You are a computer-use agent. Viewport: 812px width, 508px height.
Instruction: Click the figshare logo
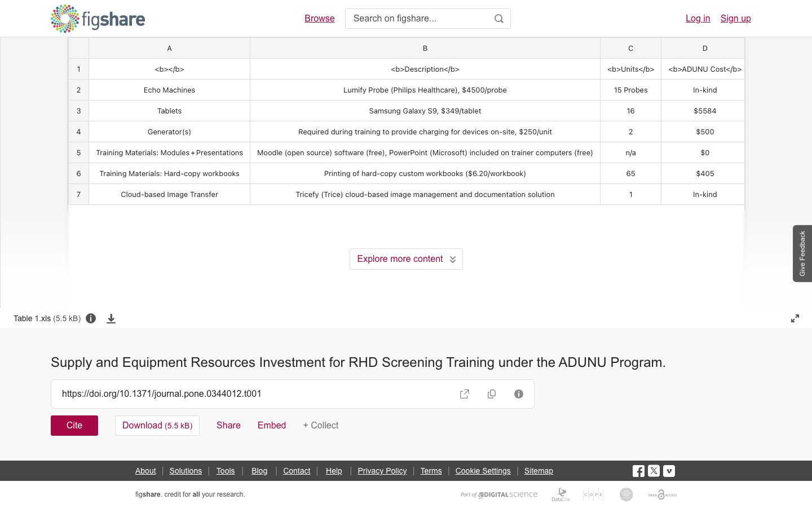click(x=98, y=19)
